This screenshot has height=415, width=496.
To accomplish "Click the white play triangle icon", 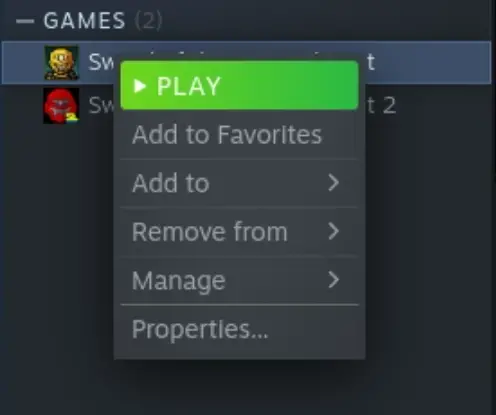I will tap(140, 86).
